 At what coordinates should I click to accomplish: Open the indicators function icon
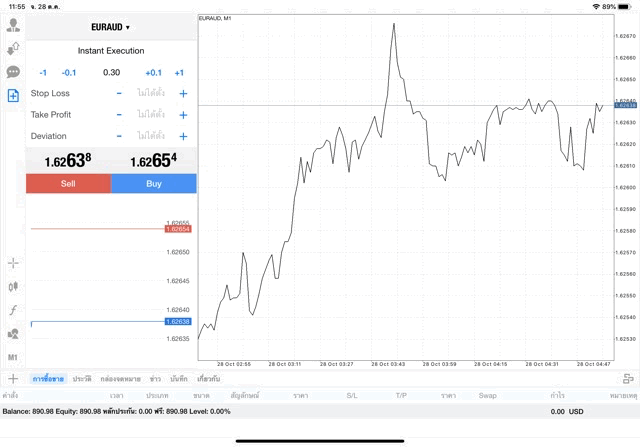pyautogui.click(x=13, y=311)
